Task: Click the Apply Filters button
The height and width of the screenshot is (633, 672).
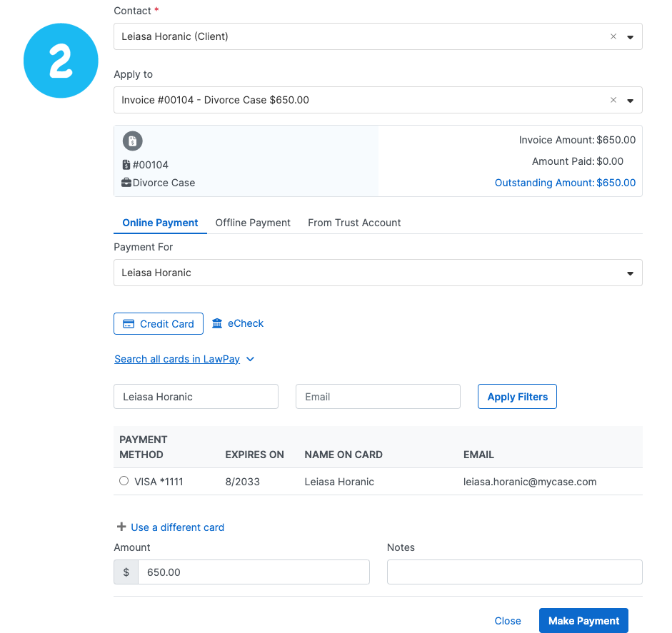Action: pos(517,396)
